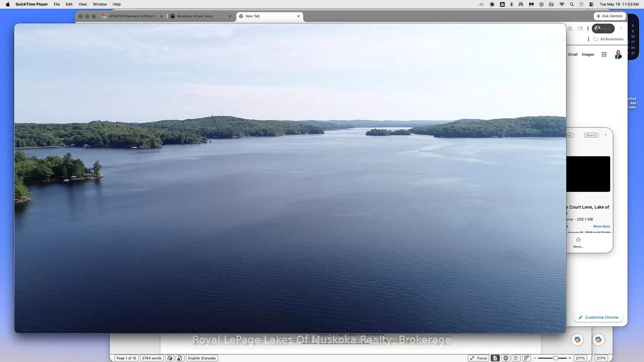Open Chrome three-dot menu
This screenshot has width=644, height=362.
621,29
